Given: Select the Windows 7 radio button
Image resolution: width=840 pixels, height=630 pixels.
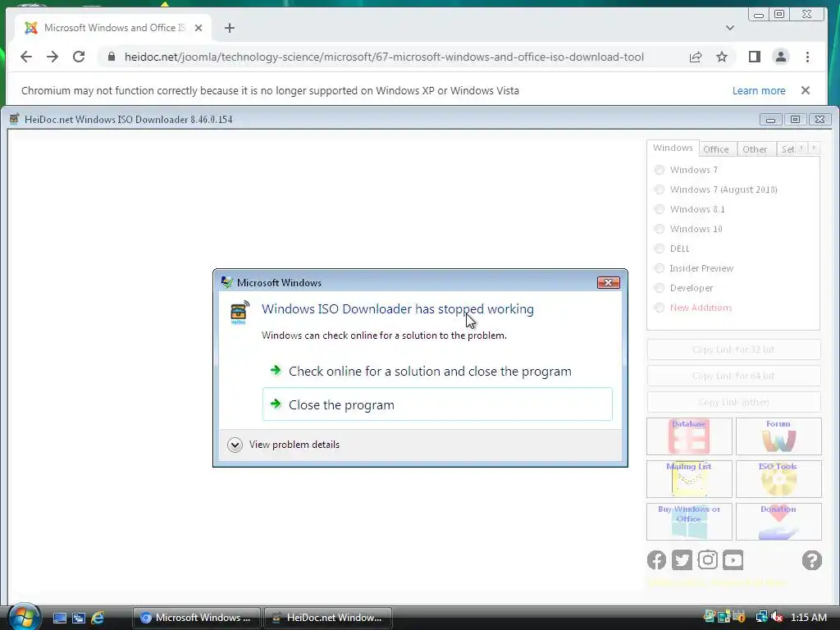Looking at the screenshot, I should pyautogui.click(x=660, y=170).
